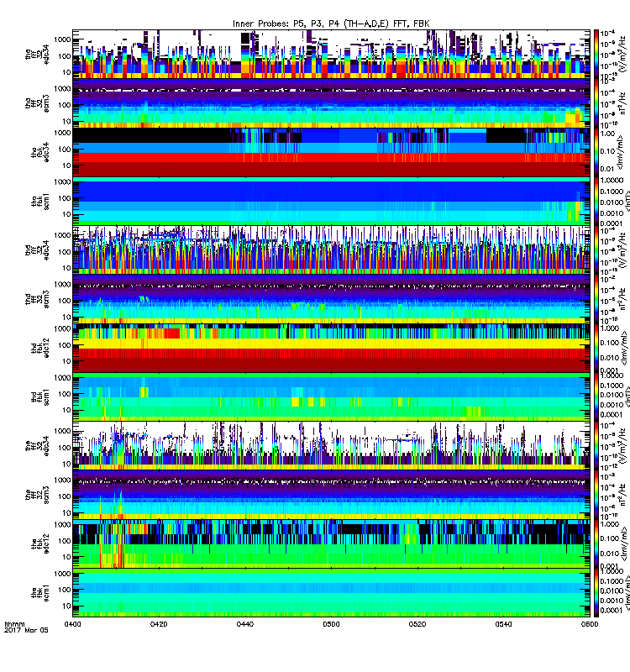The image size is (630, 672).
Task: Click the color bar beside thd fff edc34 panel
Action: coord(596,250)
